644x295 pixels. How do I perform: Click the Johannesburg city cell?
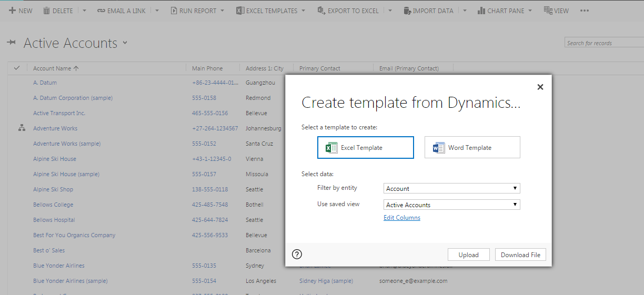(x=264, y=128)
